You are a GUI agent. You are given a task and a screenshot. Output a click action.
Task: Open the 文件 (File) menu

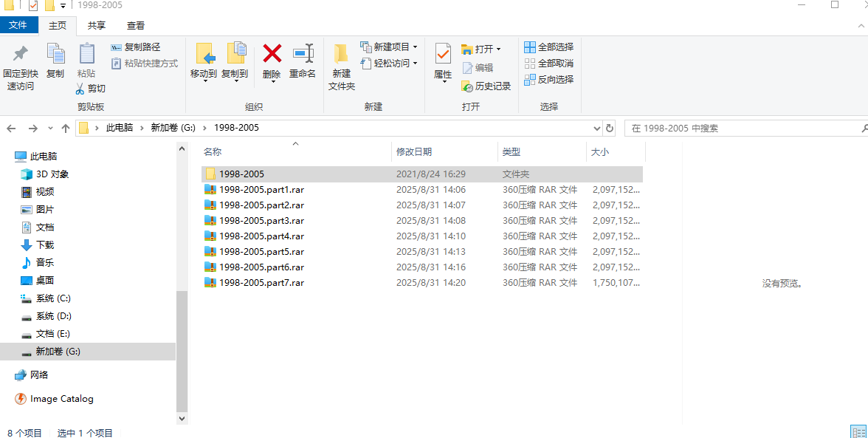pos(19,25)
